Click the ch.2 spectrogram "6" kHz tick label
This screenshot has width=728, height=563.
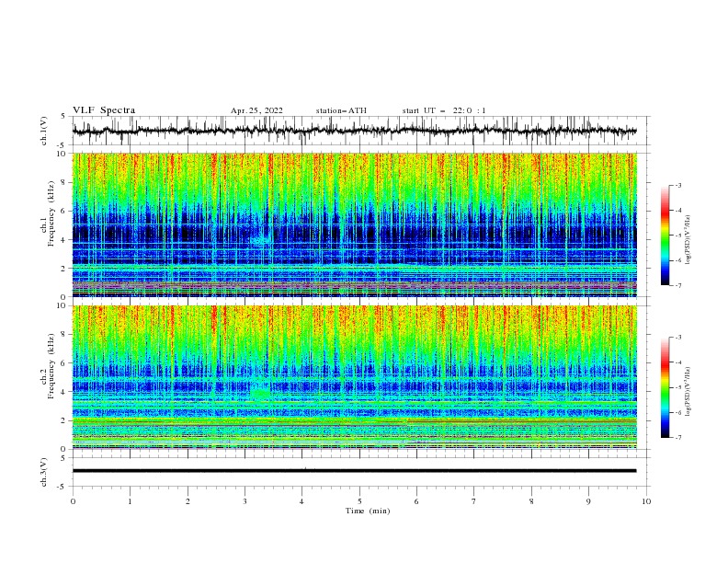click(x=64, y=363)
